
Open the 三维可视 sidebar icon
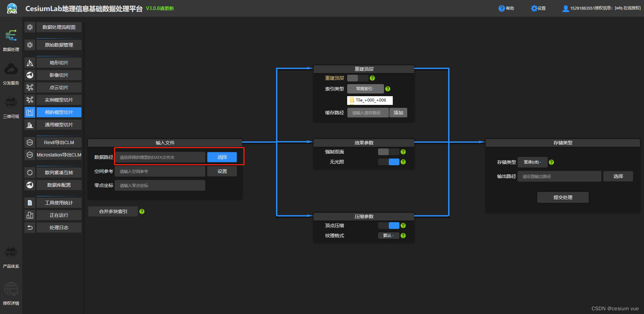tap(11, 102)
